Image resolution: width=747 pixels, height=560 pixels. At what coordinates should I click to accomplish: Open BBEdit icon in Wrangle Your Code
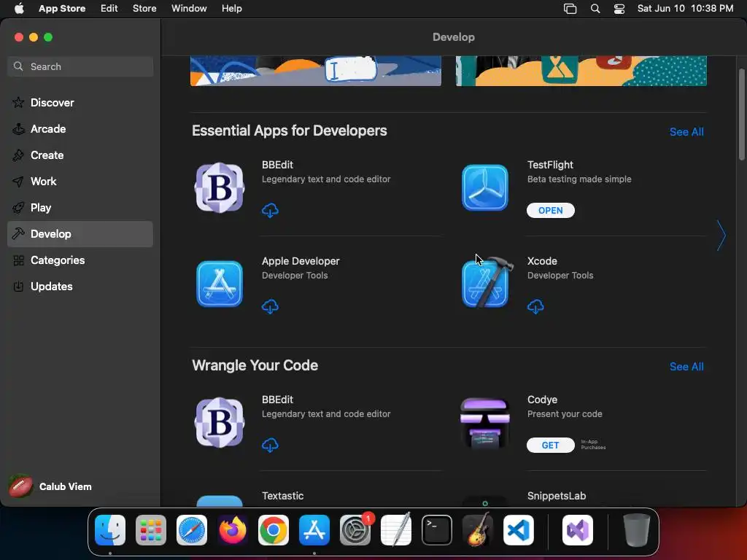[x=220, y=422]
